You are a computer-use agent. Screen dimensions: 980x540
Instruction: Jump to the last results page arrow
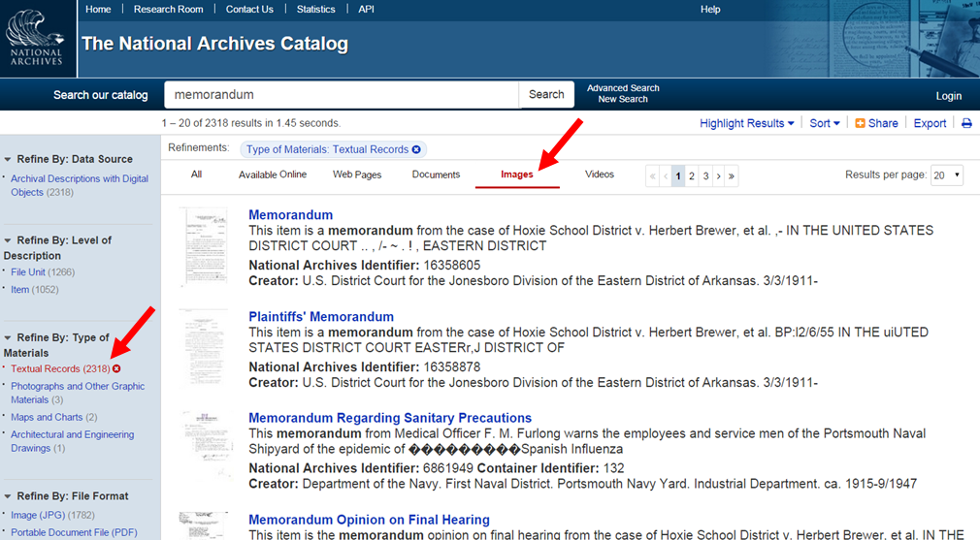(x=732, y=176)
